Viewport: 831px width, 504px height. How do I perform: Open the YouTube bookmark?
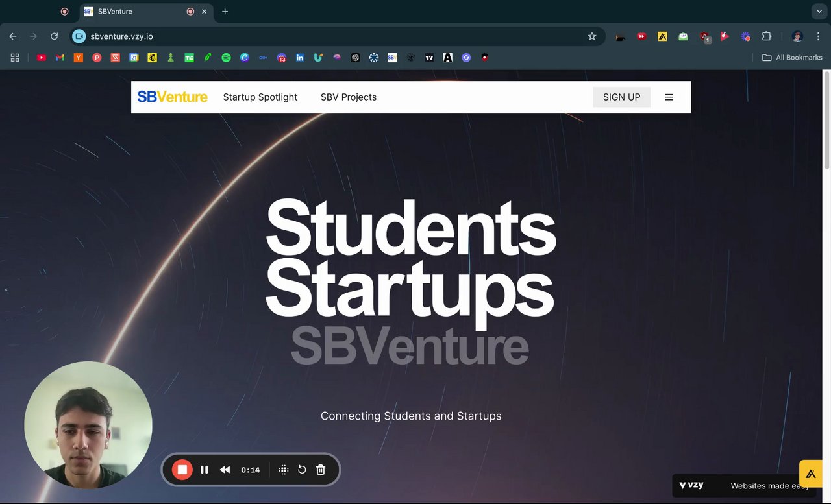pos(42,58)
